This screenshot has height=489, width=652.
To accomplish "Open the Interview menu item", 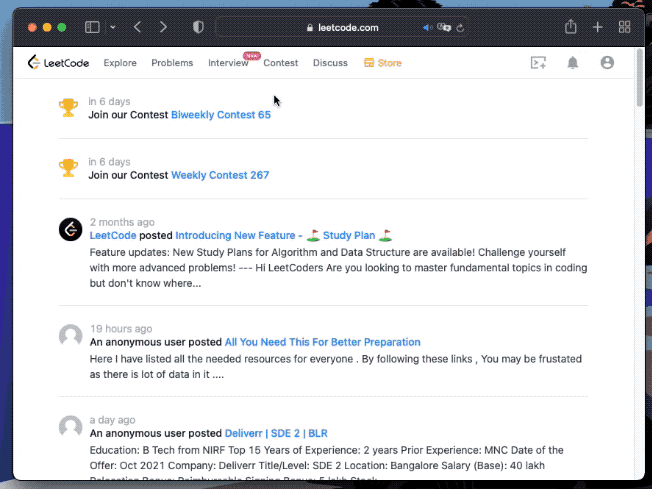I will (x=228, y=63).
